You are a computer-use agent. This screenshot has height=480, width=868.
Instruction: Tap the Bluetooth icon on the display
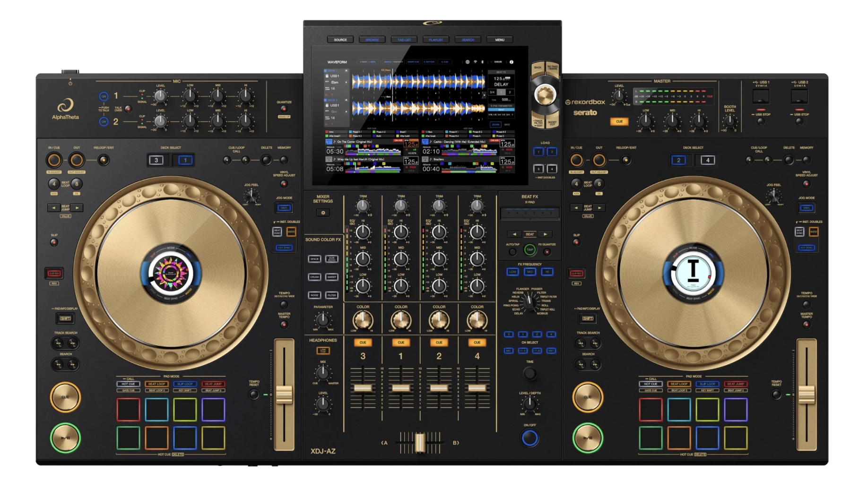point(482,62)
